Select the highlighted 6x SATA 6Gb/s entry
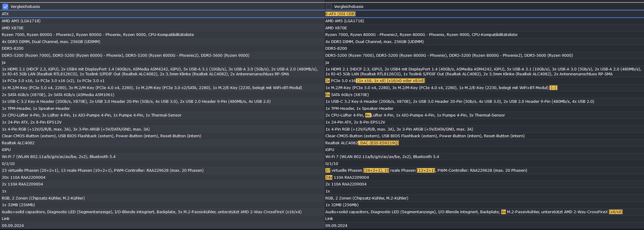Image resolution: width=644 pixels, height=230 pixels. (347, 95)
